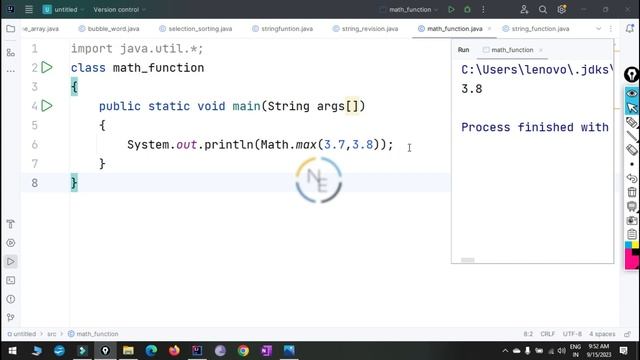Close math_function tab in Run panel
The height and width of the screenshot is (360, 640).
541,50
